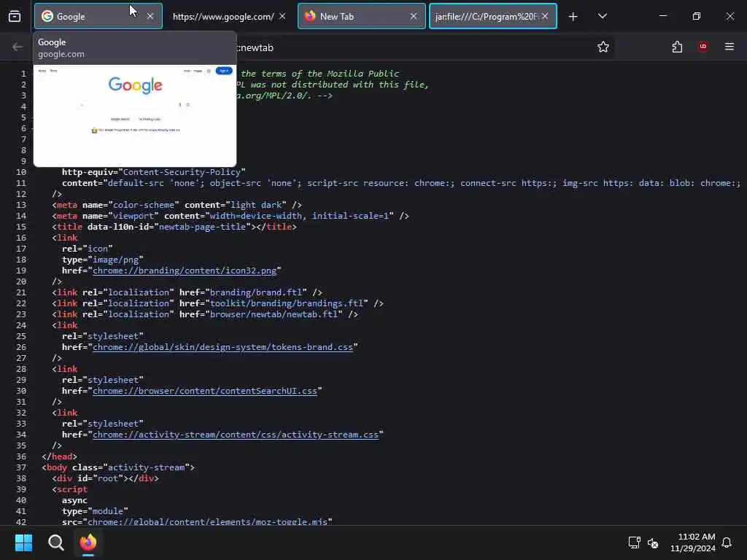Click the Firefox taskbar icon
Image resolution: width=747 pixels, height=560 pixels.
point(88,542)
